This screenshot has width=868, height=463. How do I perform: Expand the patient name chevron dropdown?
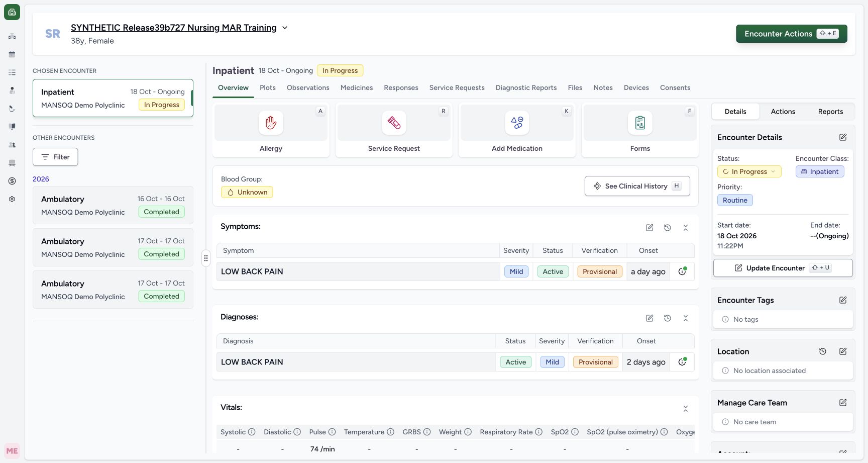(285, 28)
